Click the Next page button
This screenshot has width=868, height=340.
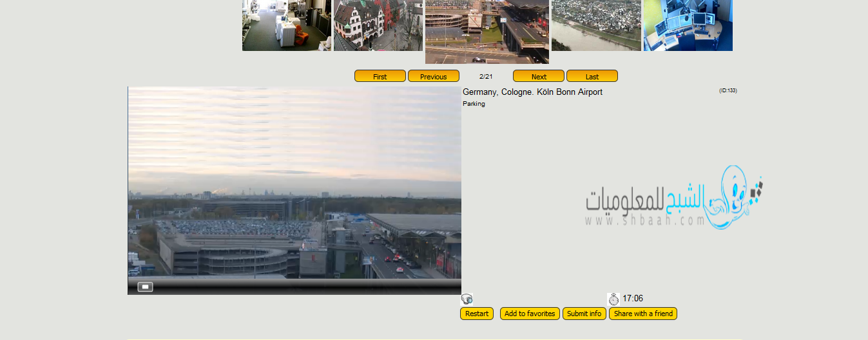click(539, 76)
